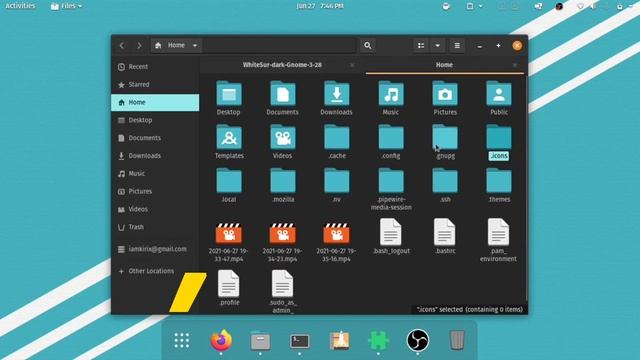640x360 pixels.
Task: Open Starred in the sidebar
Action: coord(155,84)
